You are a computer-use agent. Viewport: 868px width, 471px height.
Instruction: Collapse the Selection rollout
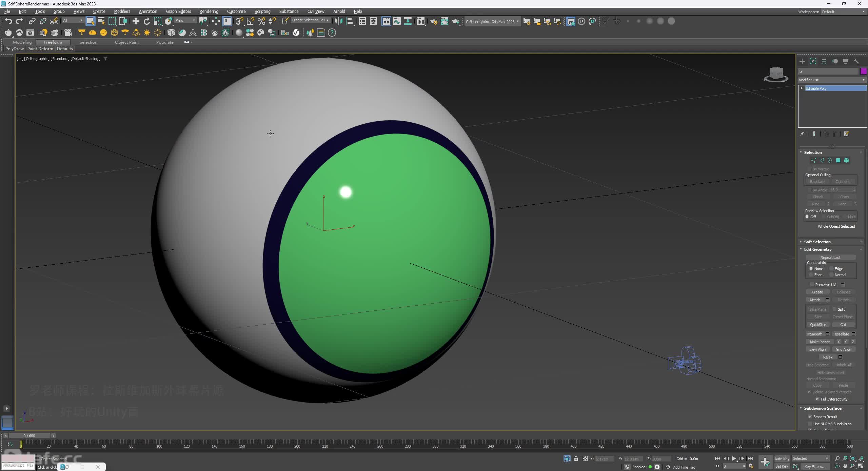coord(812,152)
